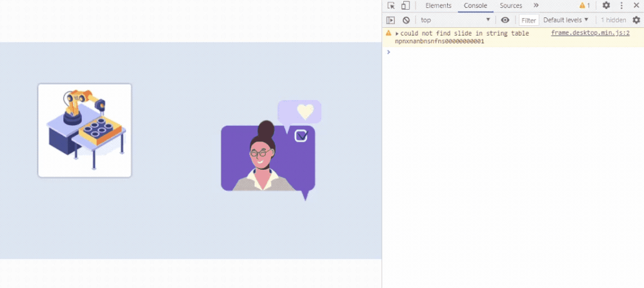The width and height of the screenshot is (644, 288).
Task: Open the top context dropdown
Action: coord(455,20)
